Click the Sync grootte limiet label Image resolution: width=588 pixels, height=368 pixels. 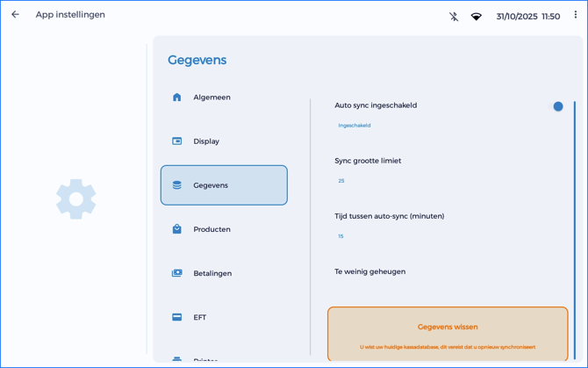click(x=368, y=161)
